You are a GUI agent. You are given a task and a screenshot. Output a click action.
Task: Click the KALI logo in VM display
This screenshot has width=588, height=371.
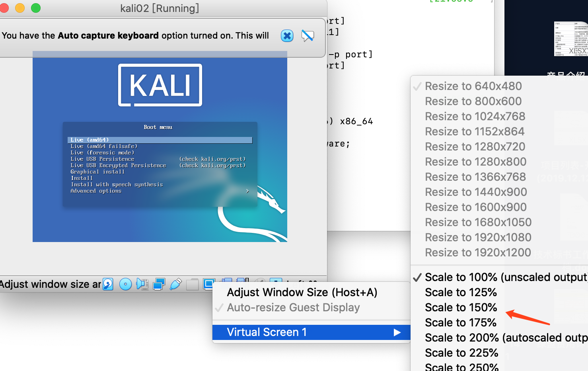coord(160,85)
